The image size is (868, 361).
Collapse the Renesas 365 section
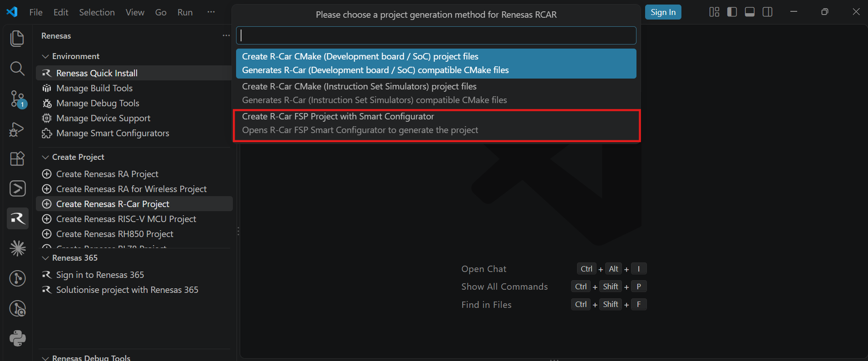45,258
